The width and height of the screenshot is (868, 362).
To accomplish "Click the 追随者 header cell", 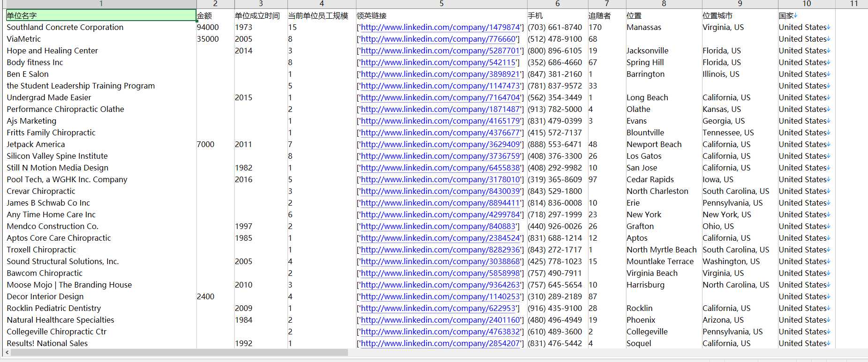I will pos(607,15).
